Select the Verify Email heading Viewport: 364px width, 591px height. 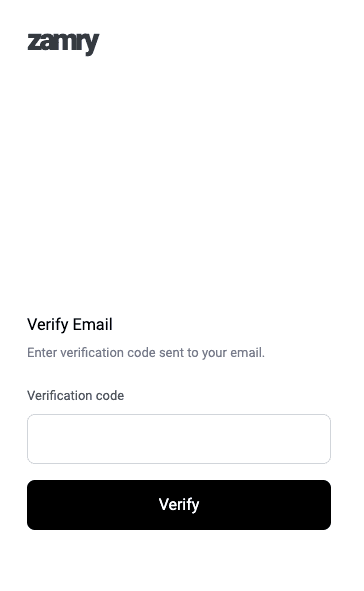(x=70, y=325)
